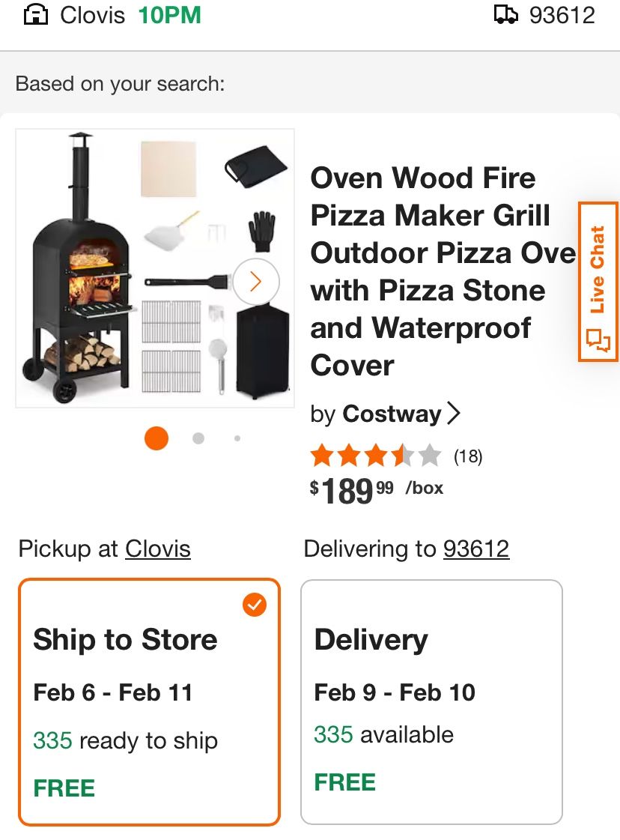The height and width of the screenshot is (840, 620).
Task: Select the Delivery option
Action: tap(431, 701)
